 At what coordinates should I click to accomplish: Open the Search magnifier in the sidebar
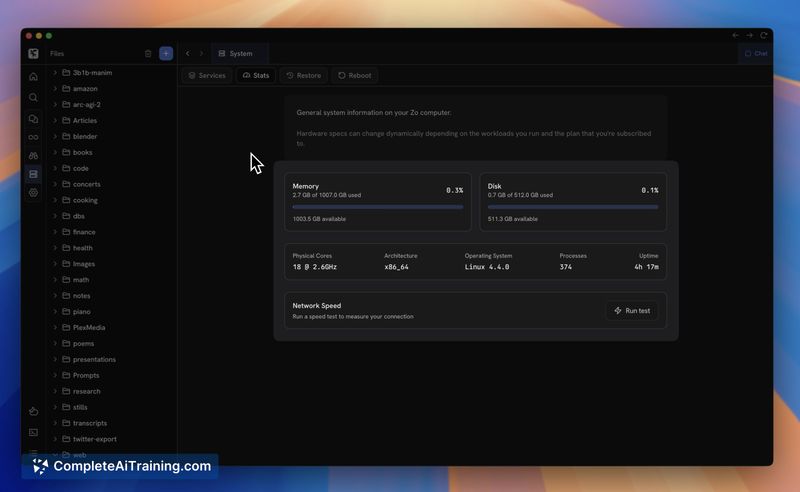pos(34,97)
